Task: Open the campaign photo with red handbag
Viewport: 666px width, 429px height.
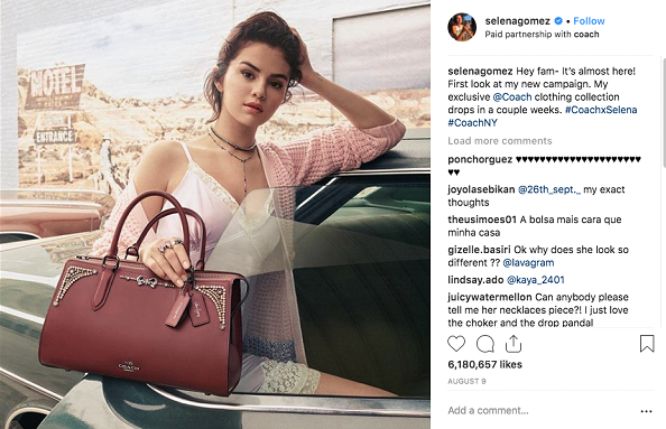Action: point(215,214)
